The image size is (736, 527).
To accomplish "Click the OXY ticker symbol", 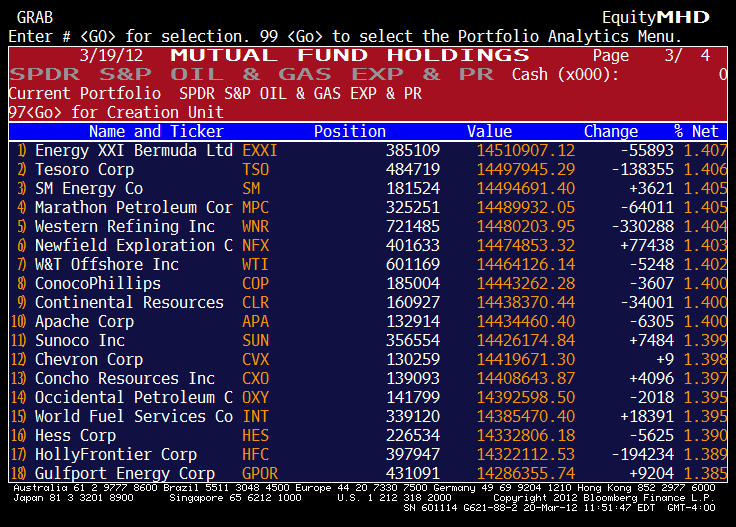I will pyautogui.click(x=255, y=397).
